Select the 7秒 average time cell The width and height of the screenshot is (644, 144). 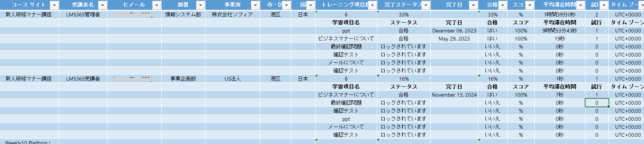pos(560,95)
